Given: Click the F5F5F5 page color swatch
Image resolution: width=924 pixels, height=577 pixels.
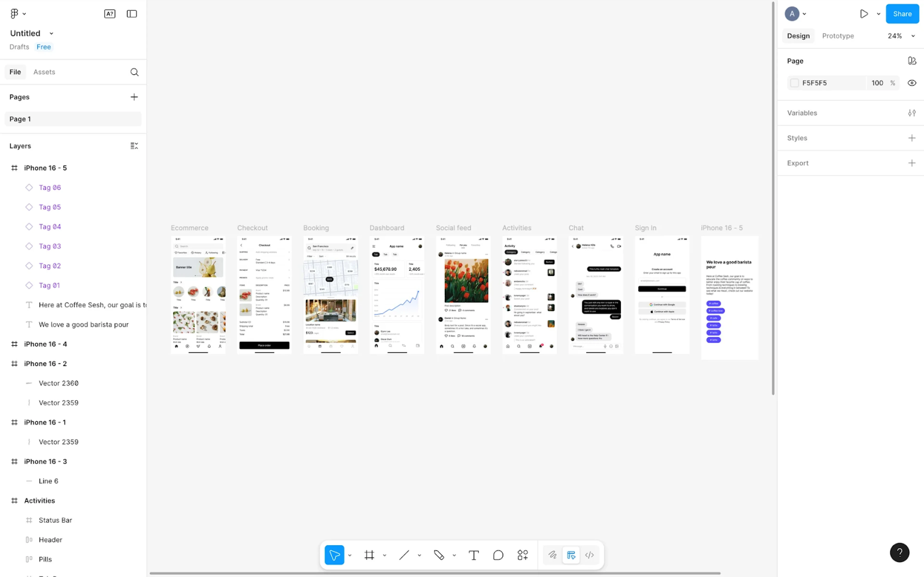Looking at the screenshot, I should tap(795, 83).
